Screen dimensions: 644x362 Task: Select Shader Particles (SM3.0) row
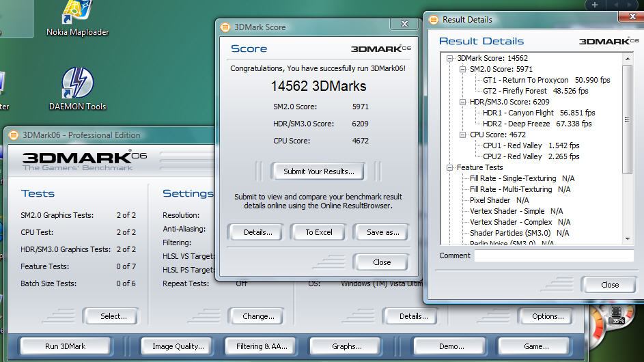pos(519,233)
